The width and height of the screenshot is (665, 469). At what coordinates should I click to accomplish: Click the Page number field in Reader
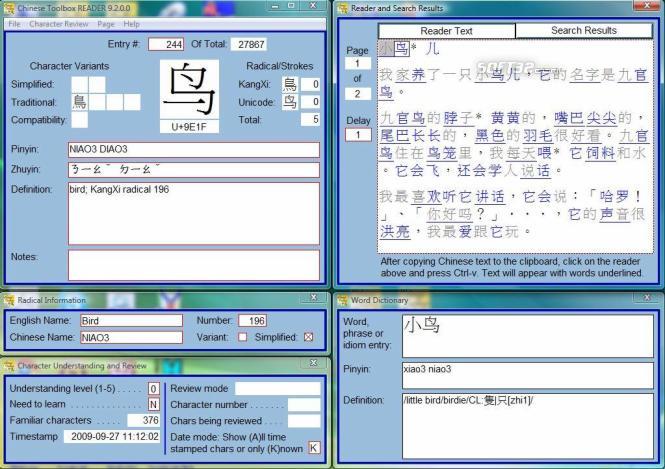coord(358,64)
